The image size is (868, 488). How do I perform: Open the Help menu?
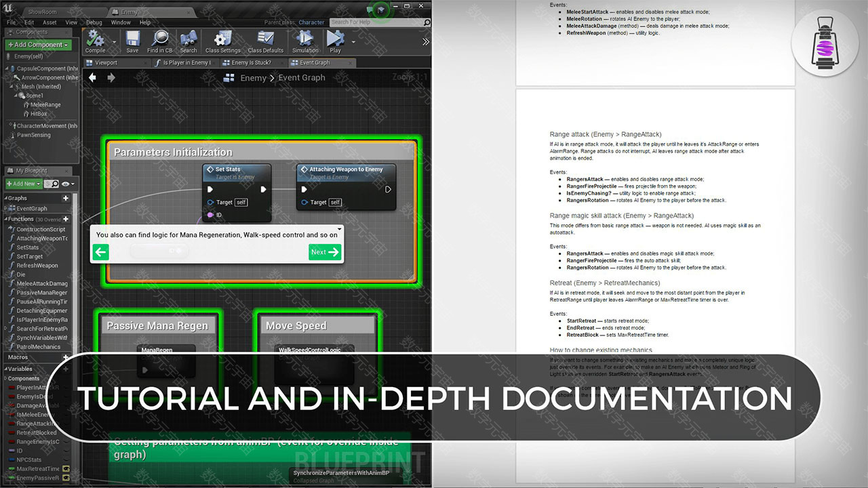144,22
